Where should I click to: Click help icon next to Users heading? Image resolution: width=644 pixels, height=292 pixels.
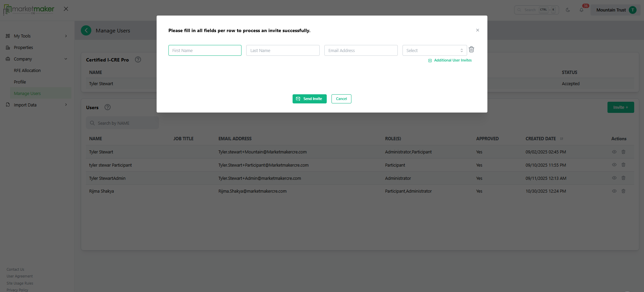pos(108,107)
